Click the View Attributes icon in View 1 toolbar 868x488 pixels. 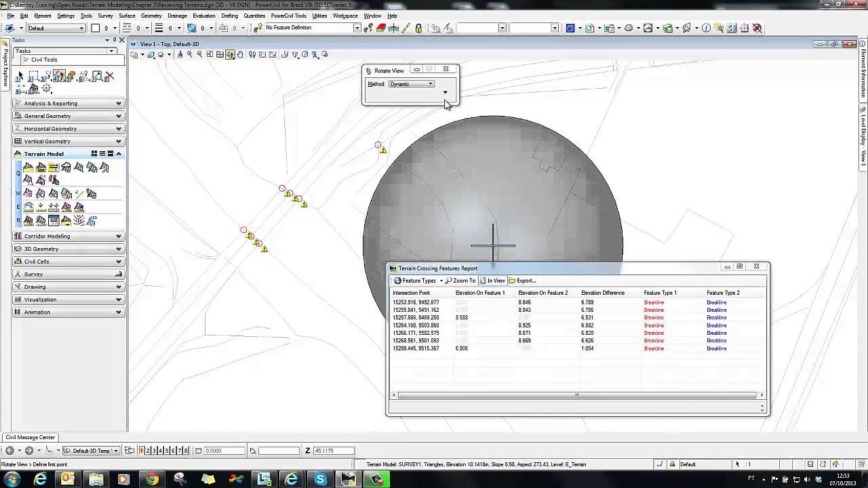tap(134, 54)
